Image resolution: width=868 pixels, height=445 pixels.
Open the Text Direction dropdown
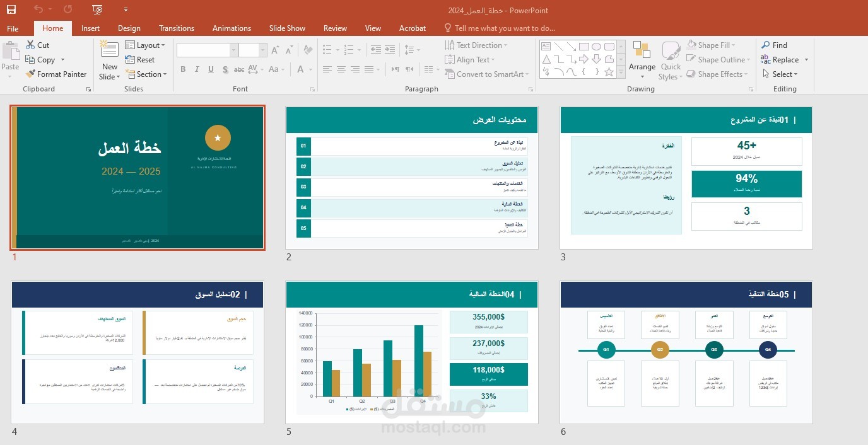tap(476, 45)
